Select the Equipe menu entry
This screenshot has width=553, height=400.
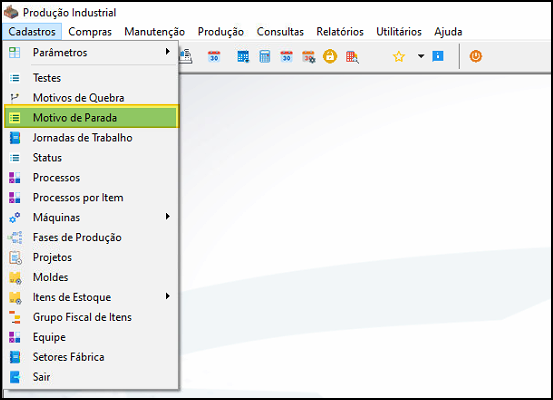(91, 337)
